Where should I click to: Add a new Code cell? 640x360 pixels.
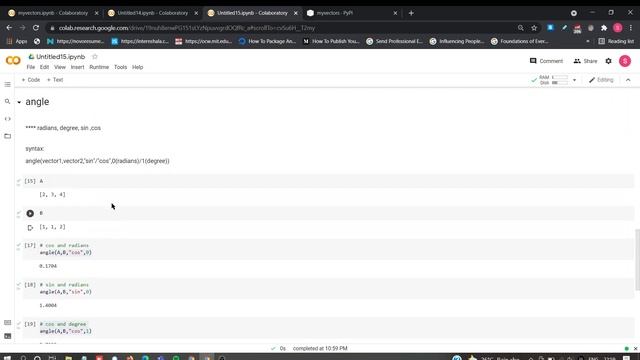31,80
